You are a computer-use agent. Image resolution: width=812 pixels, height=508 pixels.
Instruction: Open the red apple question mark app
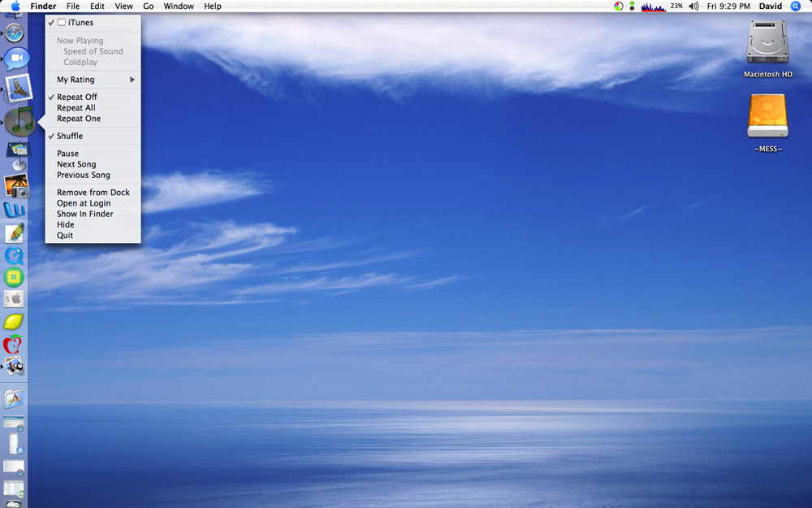point(14,344)
